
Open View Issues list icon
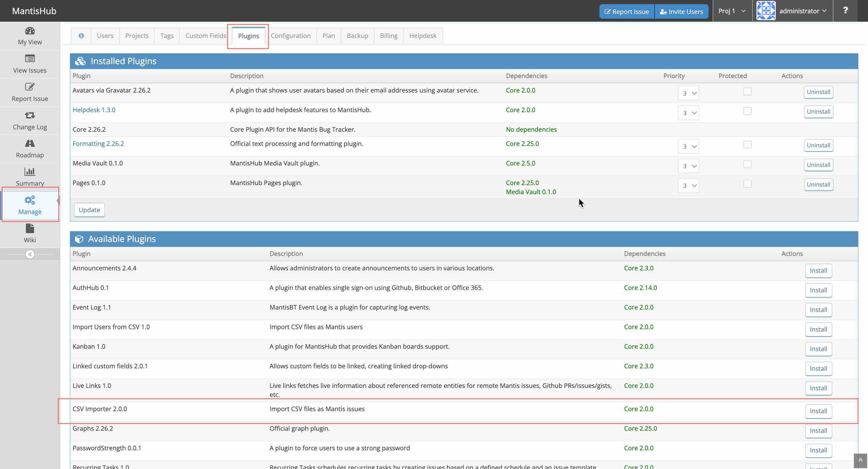[x=30, y=58]
